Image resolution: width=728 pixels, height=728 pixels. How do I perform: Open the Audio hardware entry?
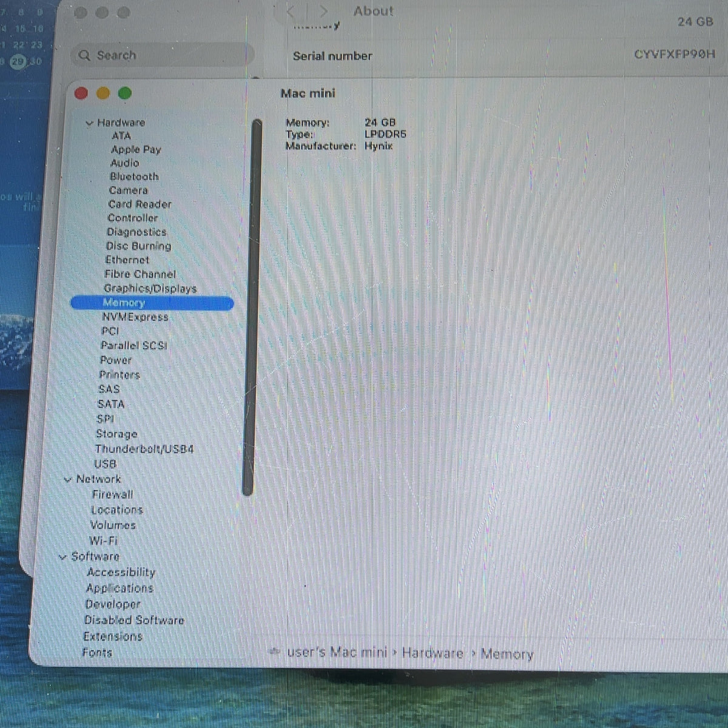point(124,163)
